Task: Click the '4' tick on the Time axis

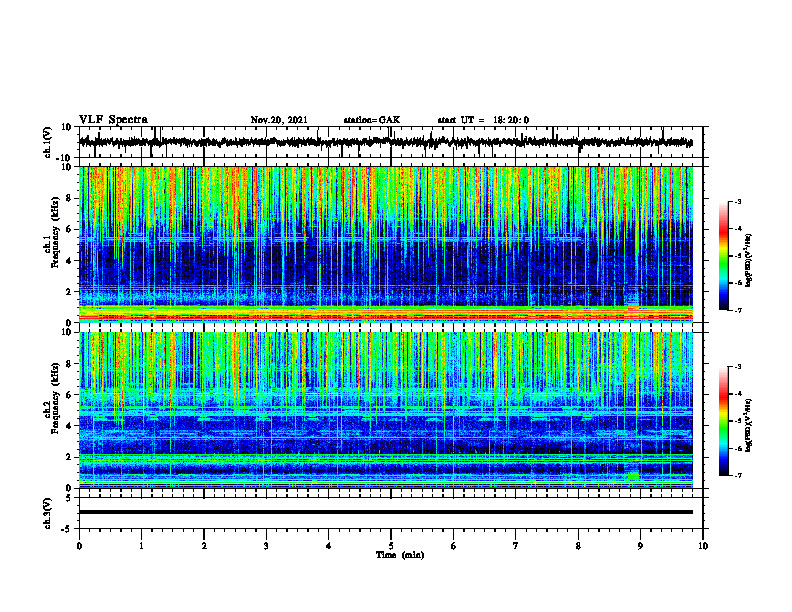Action: (329, 546)
